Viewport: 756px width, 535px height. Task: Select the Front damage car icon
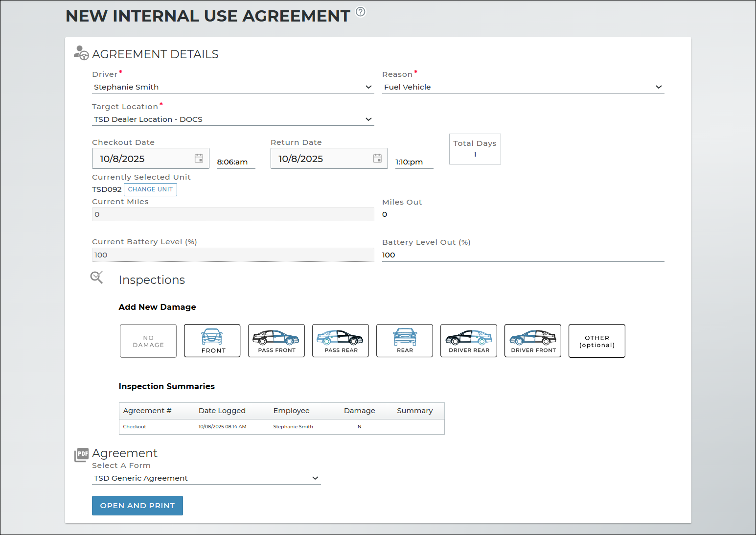(212, 341)
